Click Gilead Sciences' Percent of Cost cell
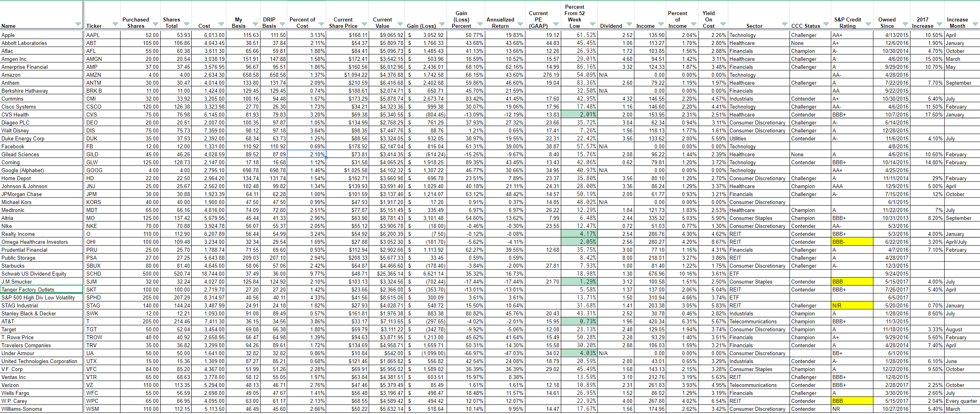The image size is (980, 414). pyautogui.click(x=306, y=154)
